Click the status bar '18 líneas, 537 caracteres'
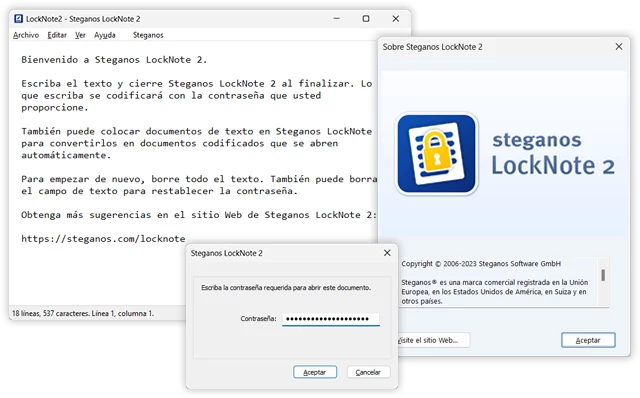This screenshot has width=640, height=398. coord(83,314)
